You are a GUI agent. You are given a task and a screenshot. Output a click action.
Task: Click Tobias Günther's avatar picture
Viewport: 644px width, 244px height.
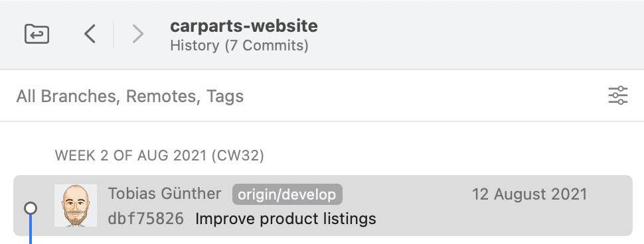pyautogui.click(x=76, y=206)
